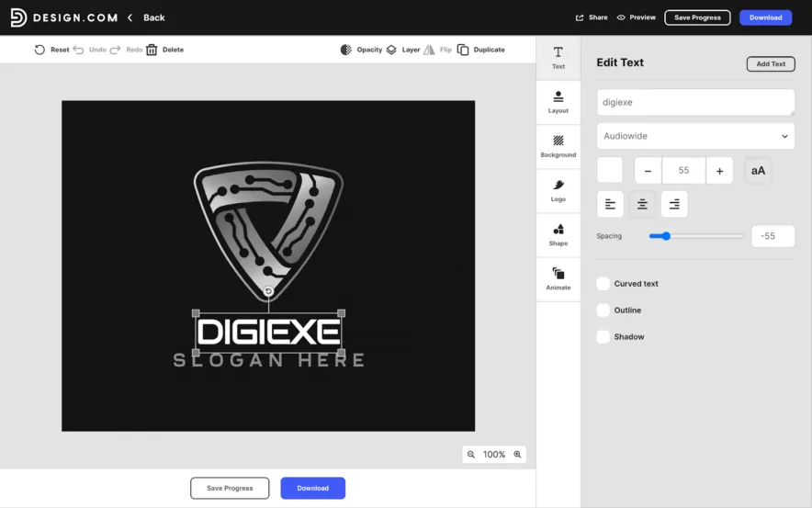
Task: Open the Animate tab in sidebar
Action: point(558,278)
